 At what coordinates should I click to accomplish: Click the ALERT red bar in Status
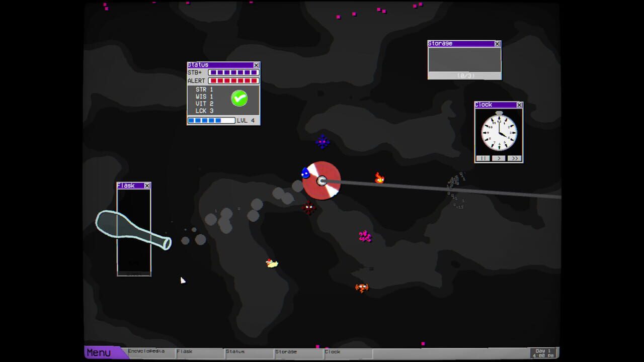[x=233, y=80]
